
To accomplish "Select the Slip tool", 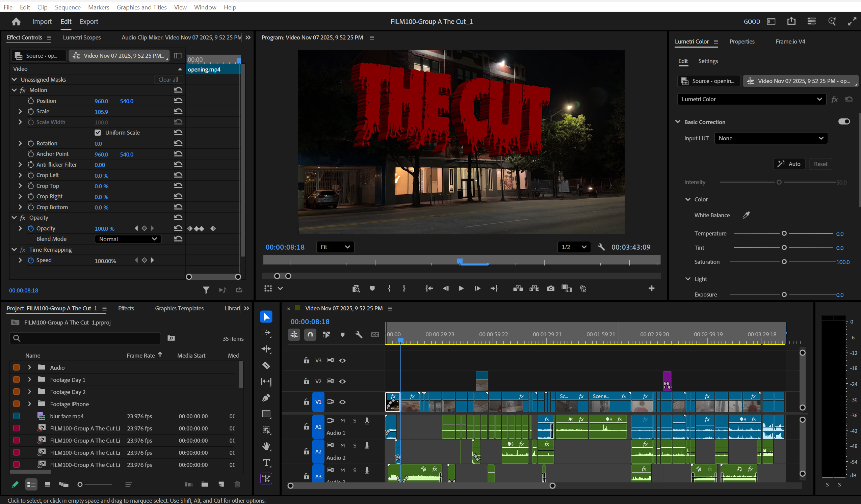I will coord(266,382).
